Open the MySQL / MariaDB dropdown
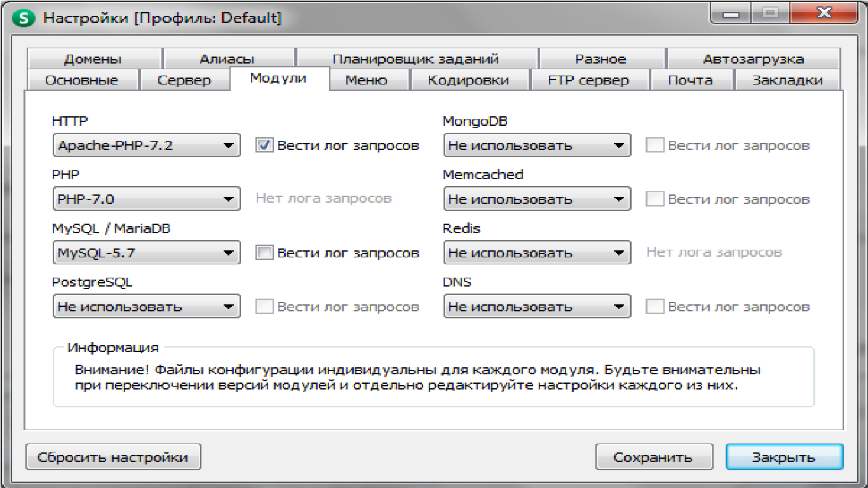Screen dimensions: 868x488 (x=146, y=253)
